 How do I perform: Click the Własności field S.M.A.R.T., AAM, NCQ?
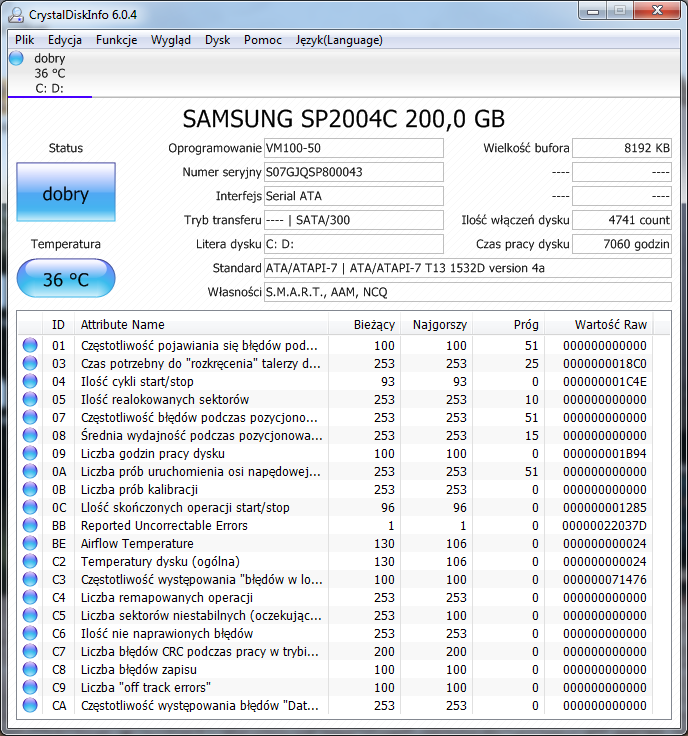(x=468, y=291)
